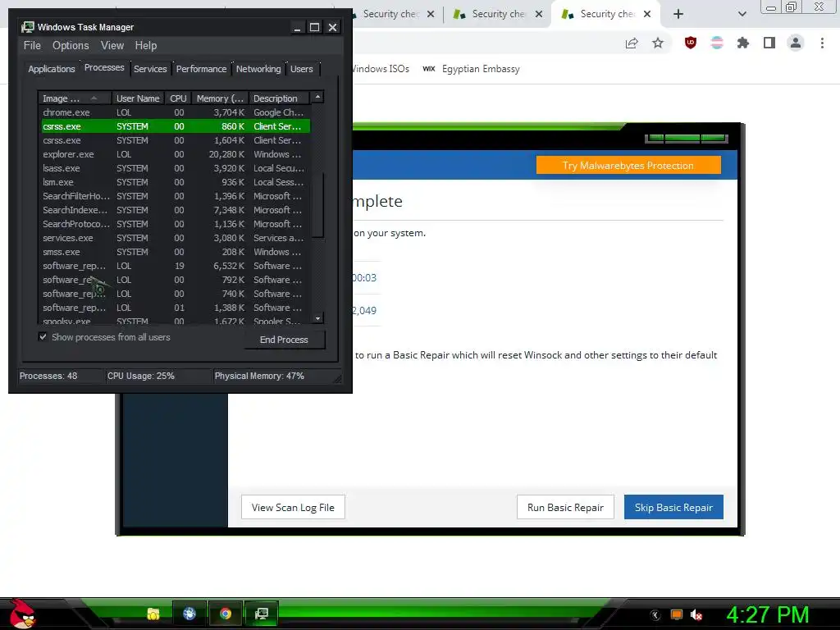Screen dimensions: 840x630
Task: Click the share page icon in Chrome
Action: pyautogui.click(x=632, y=43)
